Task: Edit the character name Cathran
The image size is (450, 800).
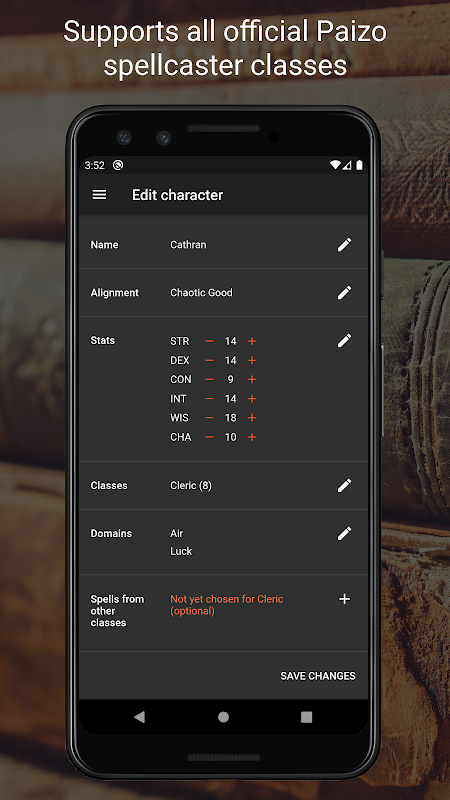Action: point(344,245)
